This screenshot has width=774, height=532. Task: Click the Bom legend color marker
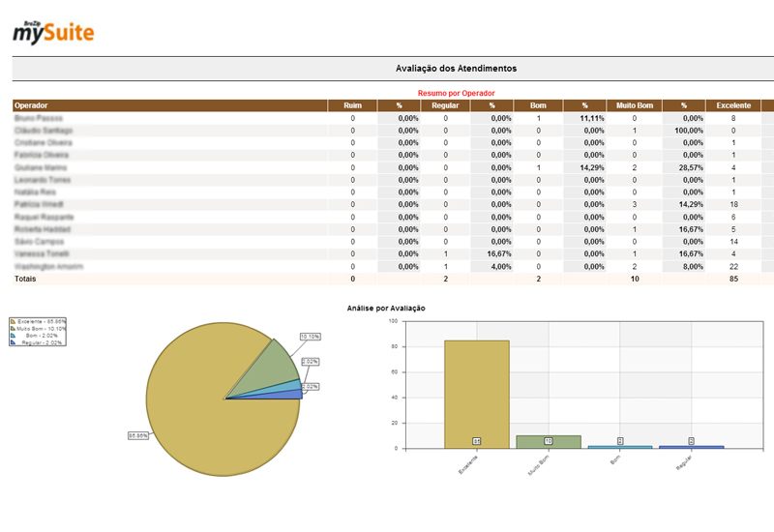point(13,335)
